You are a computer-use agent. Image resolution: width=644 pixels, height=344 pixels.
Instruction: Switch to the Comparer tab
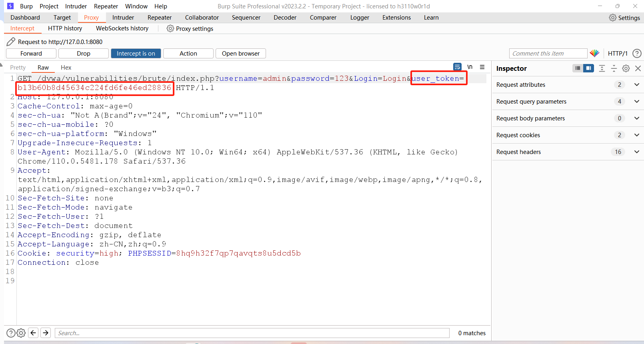[x=323, y=18]
